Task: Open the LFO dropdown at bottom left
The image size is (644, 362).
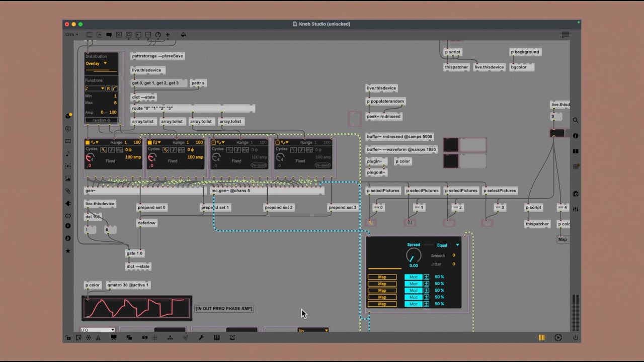Action: pos(98,330)
